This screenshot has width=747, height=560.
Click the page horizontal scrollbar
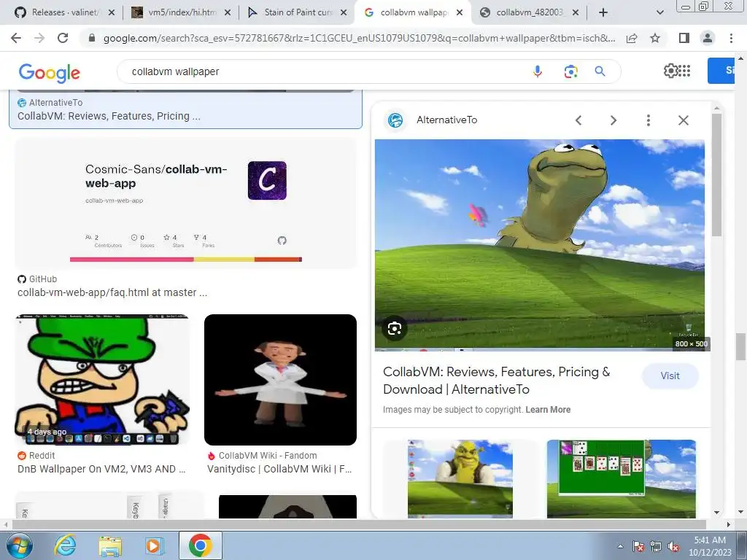pyautogui.click(x=358, y=524)
